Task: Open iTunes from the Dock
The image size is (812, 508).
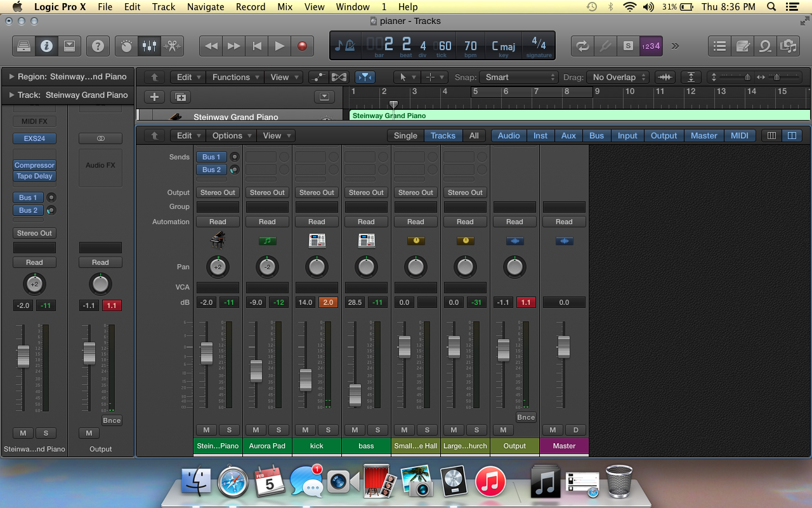Action: point(490,483)
